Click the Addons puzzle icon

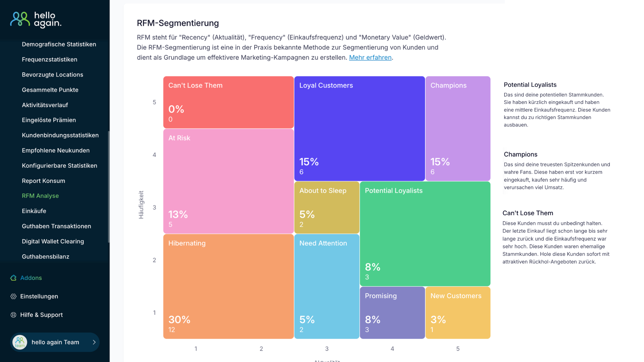coord(13,278)
